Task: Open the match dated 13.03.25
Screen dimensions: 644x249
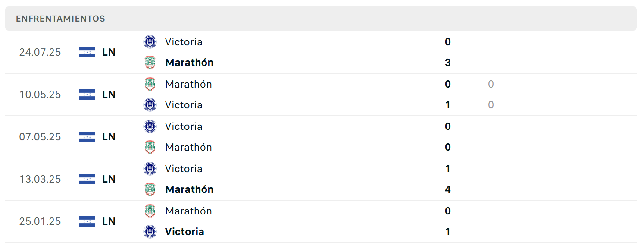Action: point(321,179)
